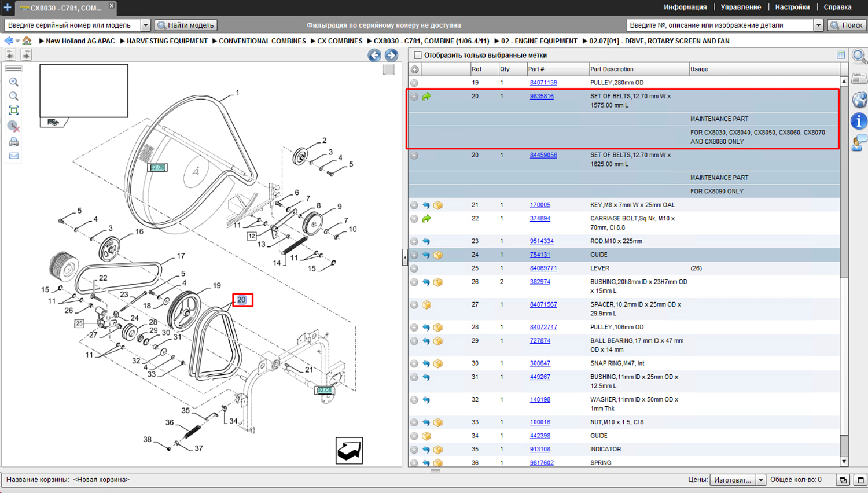The width and height of the screenshot is (868, 493).
Task: Select the 'CX8030 - C781, COM...' tab
Action: pos(65,8)
